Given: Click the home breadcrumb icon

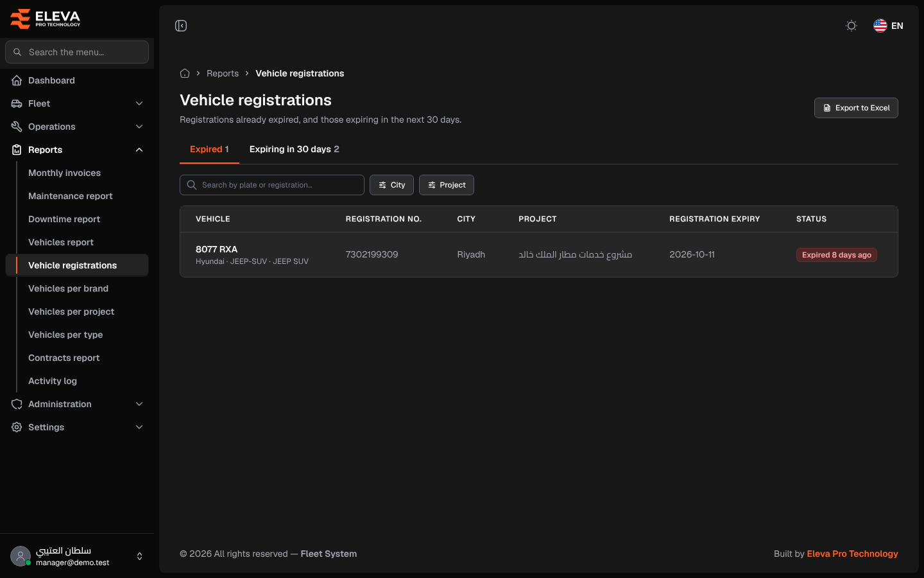Looking at the screenshot, I should (185, 73).
